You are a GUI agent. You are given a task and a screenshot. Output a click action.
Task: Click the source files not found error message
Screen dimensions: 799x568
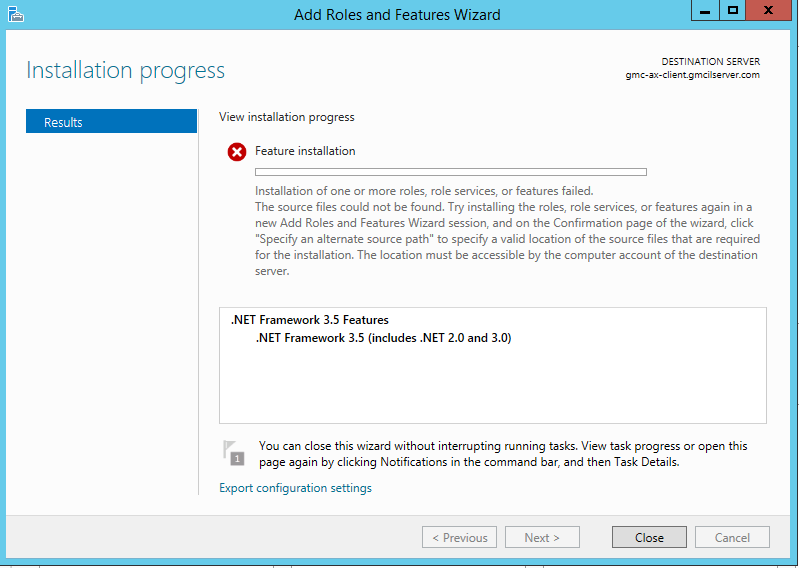(x=507, y=230)
